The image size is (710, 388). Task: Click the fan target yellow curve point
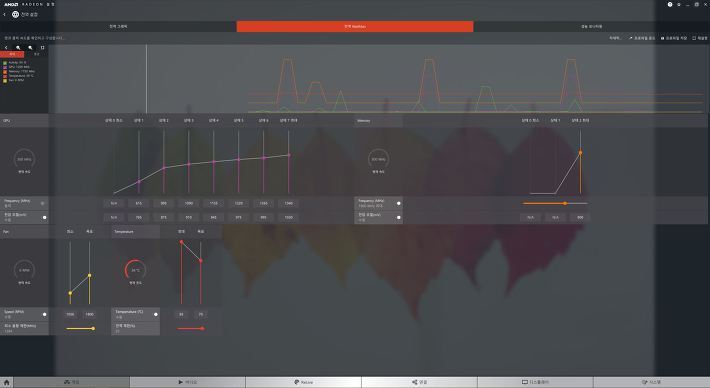pyautogui.click(x=89, y=275)
